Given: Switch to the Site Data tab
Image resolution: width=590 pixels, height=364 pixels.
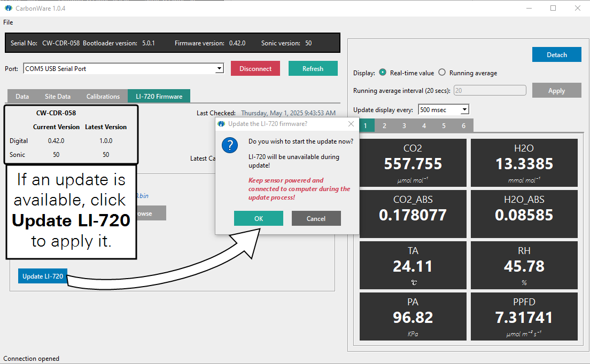Looking at the screenshot, I should 58,96.
